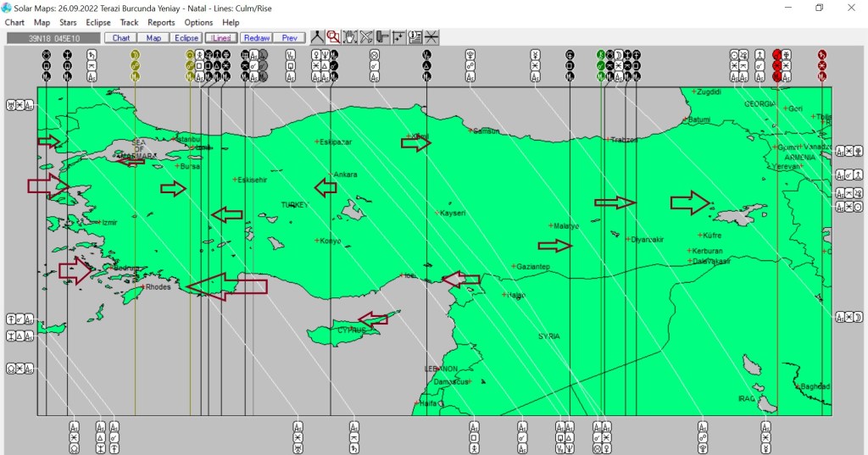Image resolution: width=868 pixels, height=455 pixels.
Task: Open the Stars menu
Action: pos(69,22)
